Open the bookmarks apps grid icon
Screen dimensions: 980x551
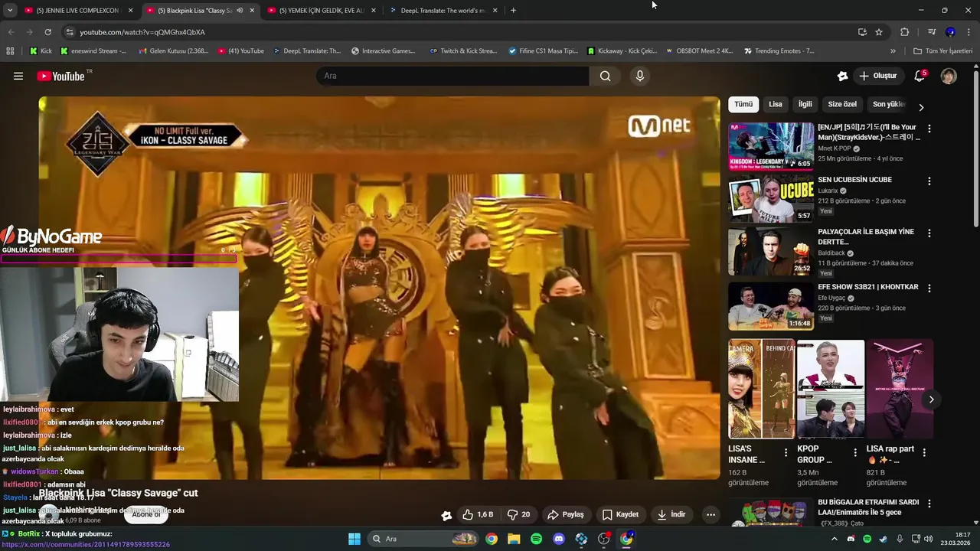coord(10,51)
